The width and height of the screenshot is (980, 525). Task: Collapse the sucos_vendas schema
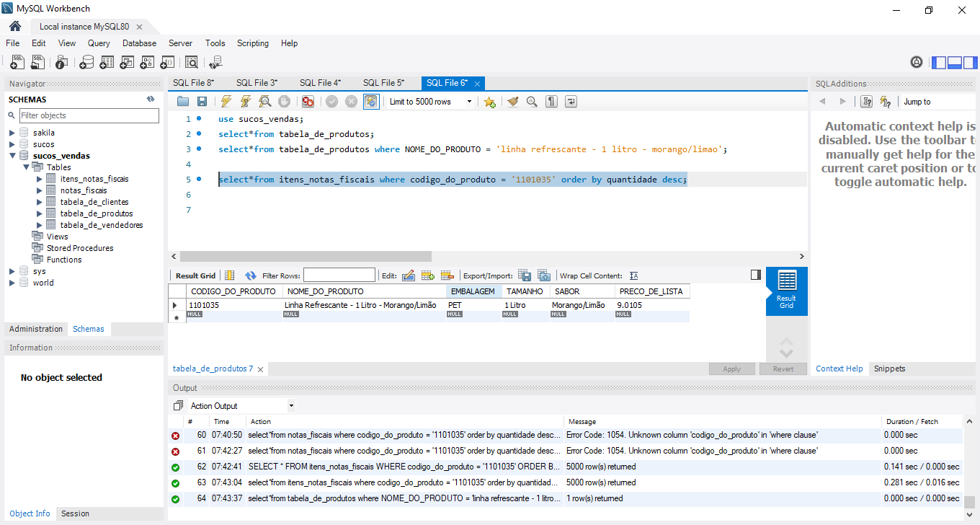pyautogui.click(x=12, y=156)
